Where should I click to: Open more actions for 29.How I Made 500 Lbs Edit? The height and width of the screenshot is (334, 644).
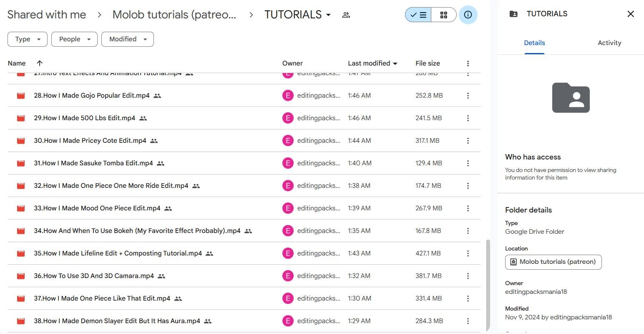click(x=468, y=118)
